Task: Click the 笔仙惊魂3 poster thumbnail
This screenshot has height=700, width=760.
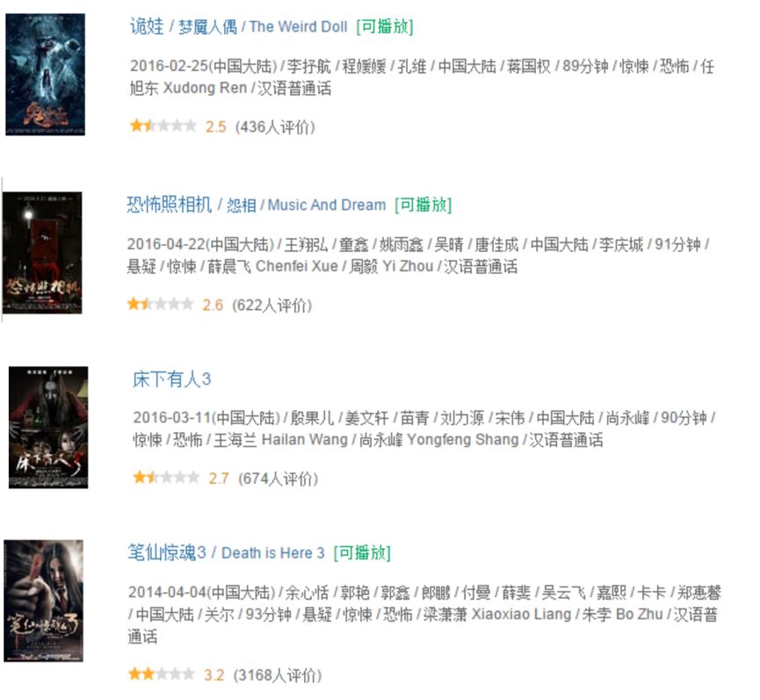Action: 44,601
